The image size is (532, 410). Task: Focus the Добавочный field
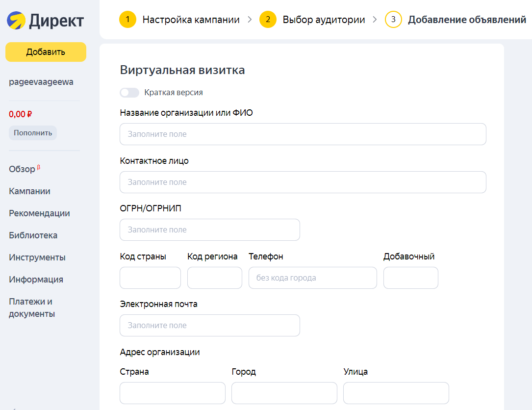click(x=411, y=278)
